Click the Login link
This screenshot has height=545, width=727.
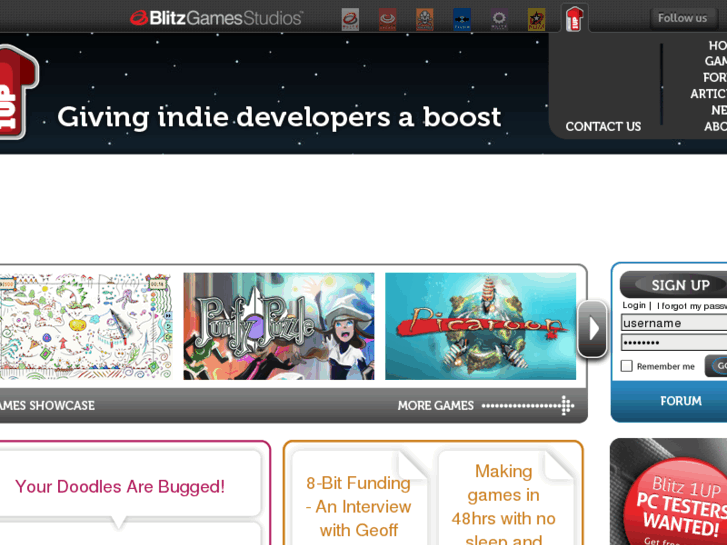(634, 305)
